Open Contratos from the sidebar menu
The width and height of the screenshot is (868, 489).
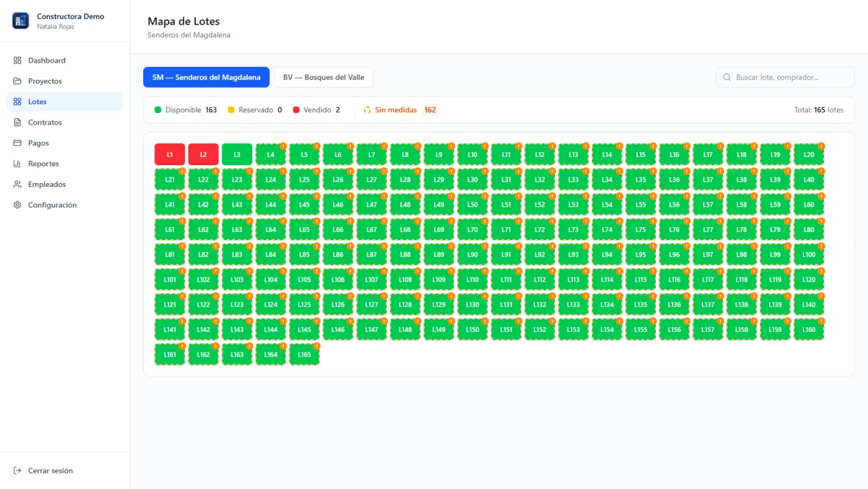pyautogui.click(x=65, y=122)
